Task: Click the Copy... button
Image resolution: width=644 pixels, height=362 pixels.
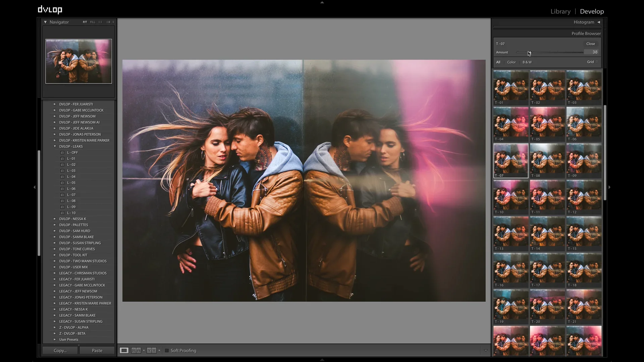Action: click(x=60, y=351)
